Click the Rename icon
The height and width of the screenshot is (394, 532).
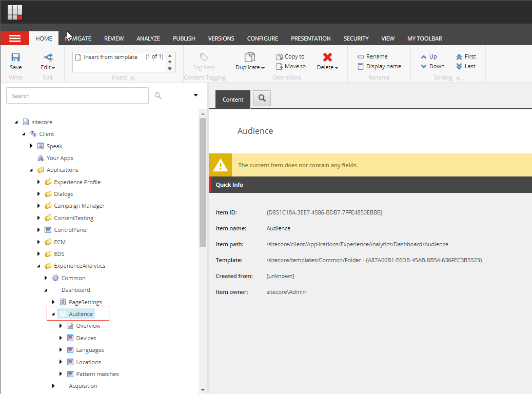pyautogui.click(x=361, y=56)
